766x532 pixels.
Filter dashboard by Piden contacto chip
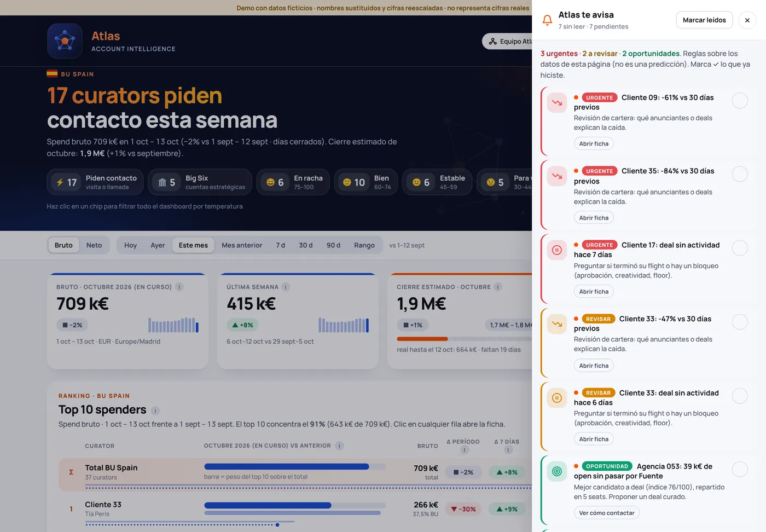(96, 182)
